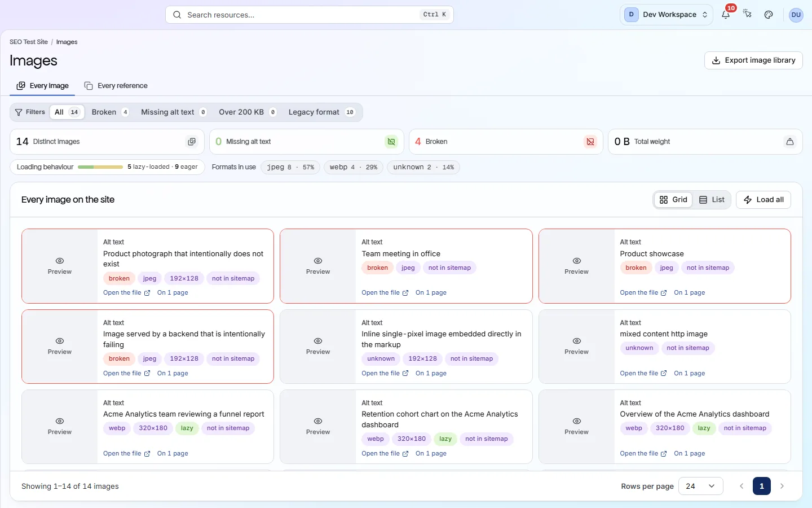Click On 1 page for Team meeting in office
This screenshot has width=812, height=508.
point(431,292)
